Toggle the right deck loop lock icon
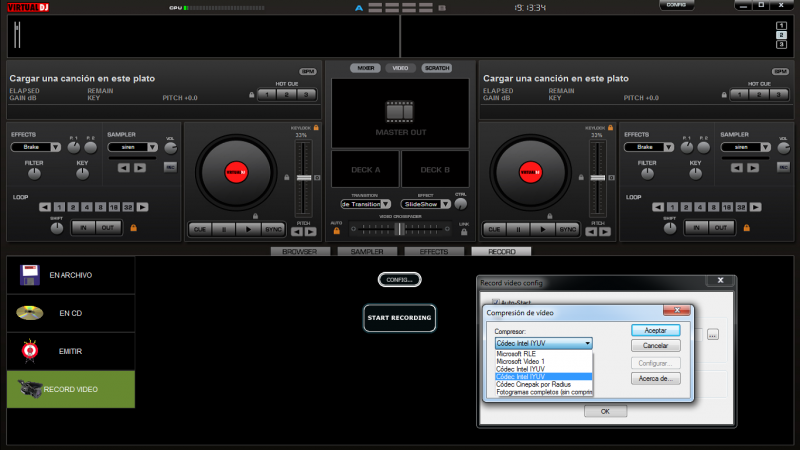The width and height of the screenshot is (800, 450). point(746,228)
